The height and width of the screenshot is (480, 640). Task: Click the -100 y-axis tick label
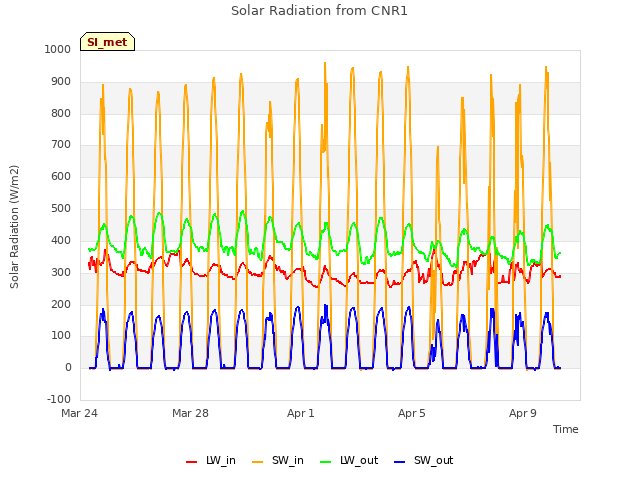[59, 399]
